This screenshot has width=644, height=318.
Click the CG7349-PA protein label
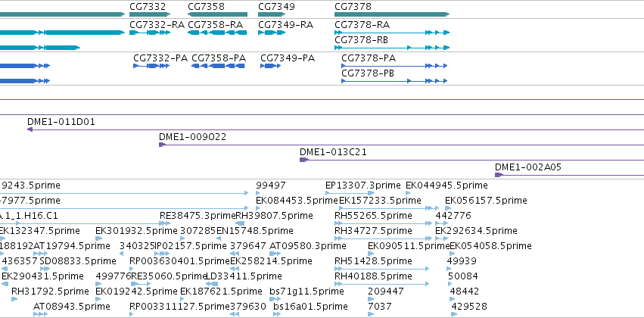click(288, 58)
